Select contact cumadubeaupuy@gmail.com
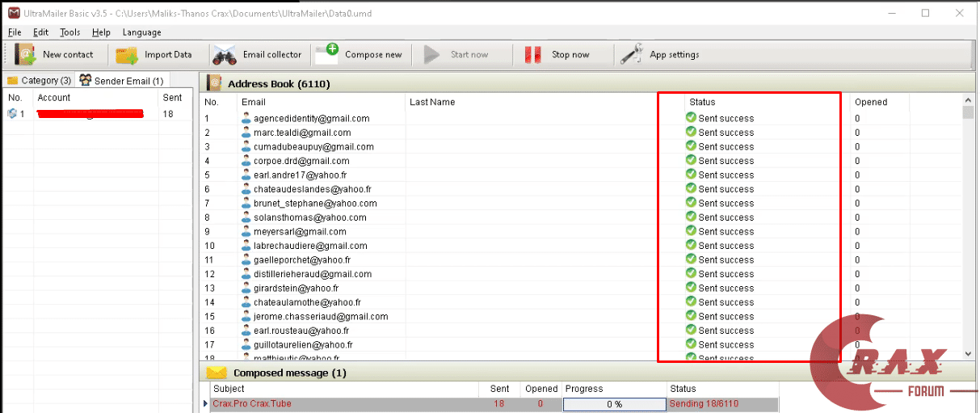This screenshot has height=413, width=980. (x=313, y=146)
